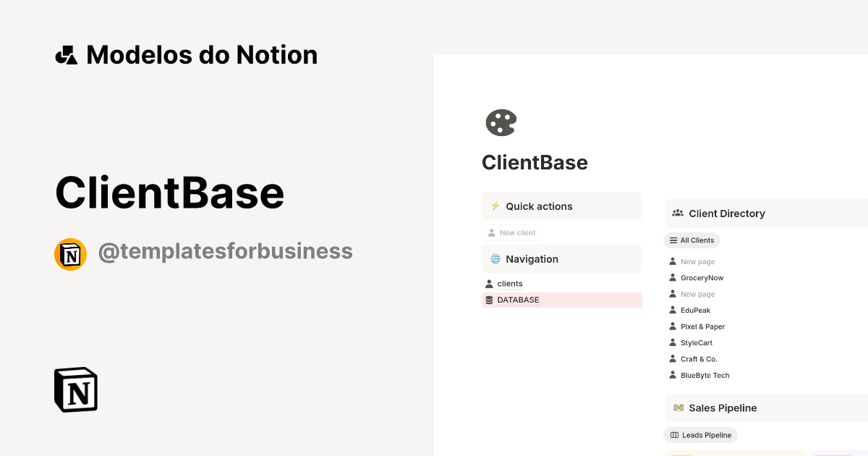Click the person icon beside clients link
Viewport: 868px width, 456px height.
pos(489,283)
